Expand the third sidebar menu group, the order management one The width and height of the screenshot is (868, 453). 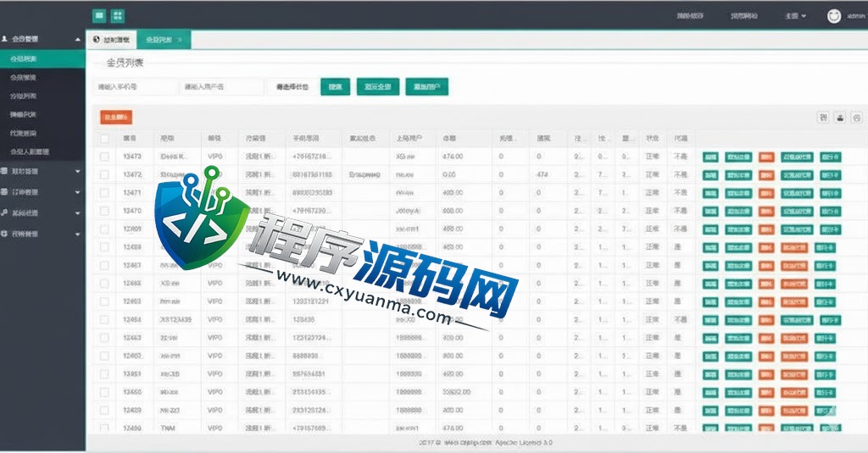click(42, 192)
